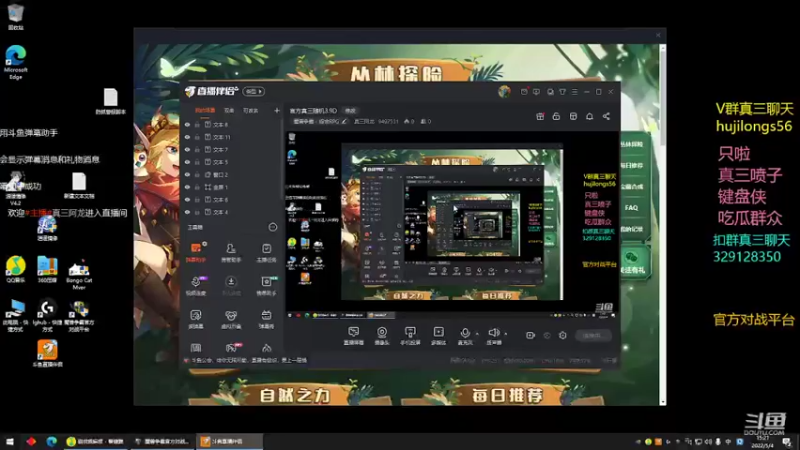Open the notification center icon in the tray

point(788,442)
